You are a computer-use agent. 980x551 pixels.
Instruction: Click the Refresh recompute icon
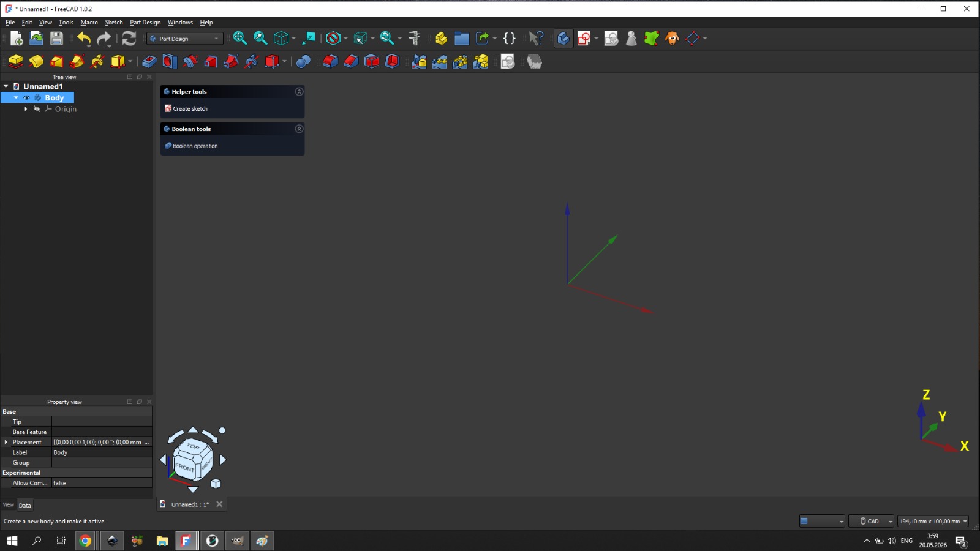(x=129, y=39)
